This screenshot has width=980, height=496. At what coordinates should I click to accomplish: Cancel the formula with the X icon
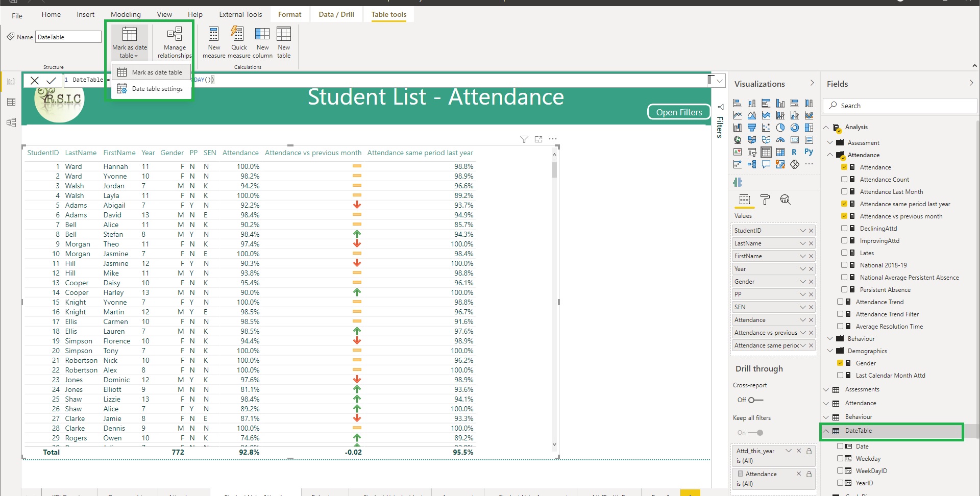point(34,80)
